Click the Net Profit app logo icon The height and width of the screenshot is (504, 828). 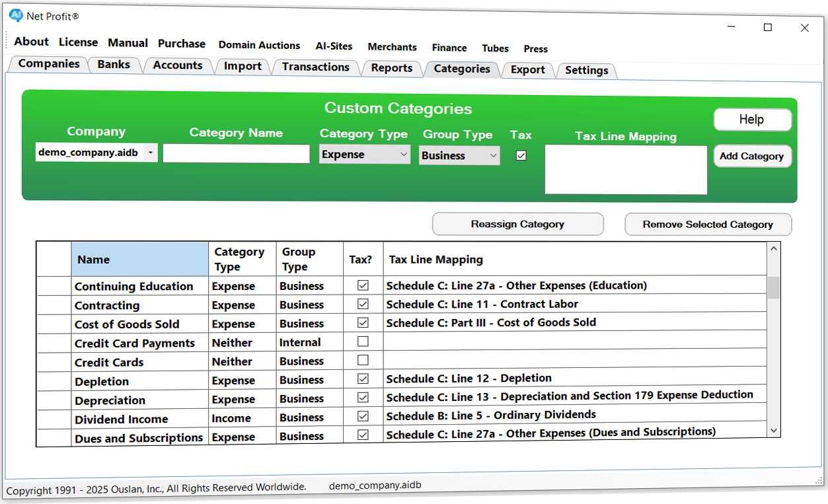click(x=16, y=15)
